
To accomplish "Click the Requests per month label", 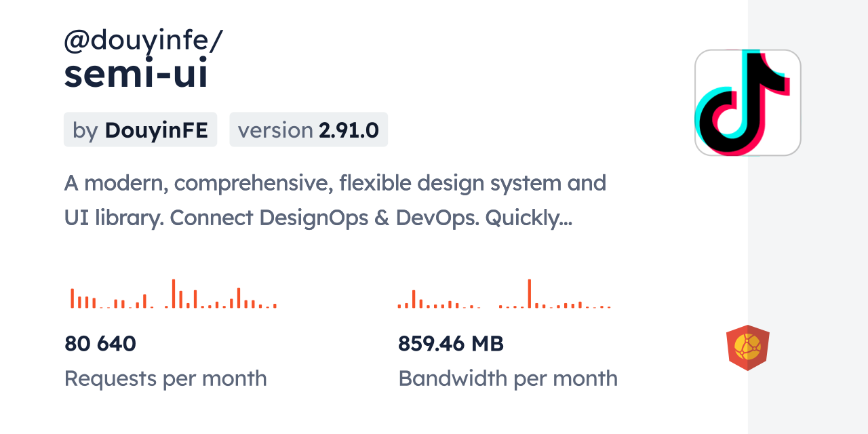I will tap(165, 378).
